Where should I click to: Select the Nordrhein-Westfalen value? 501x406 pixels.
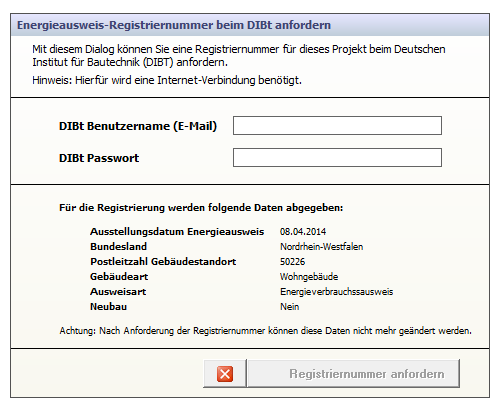click(322, 247)
